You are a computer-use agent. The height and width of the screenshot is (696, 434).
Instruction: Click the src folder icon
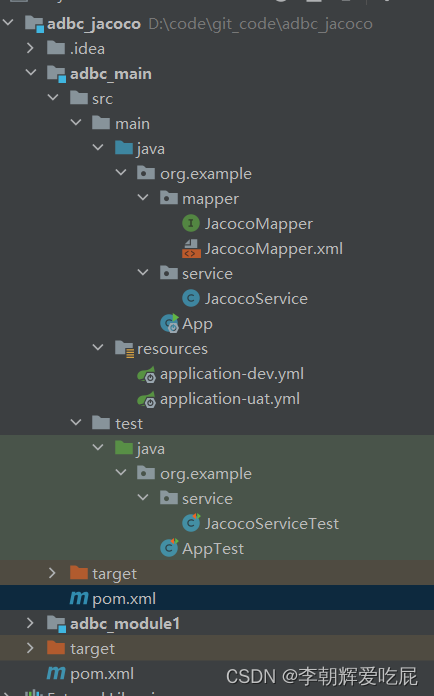(79, 98)
